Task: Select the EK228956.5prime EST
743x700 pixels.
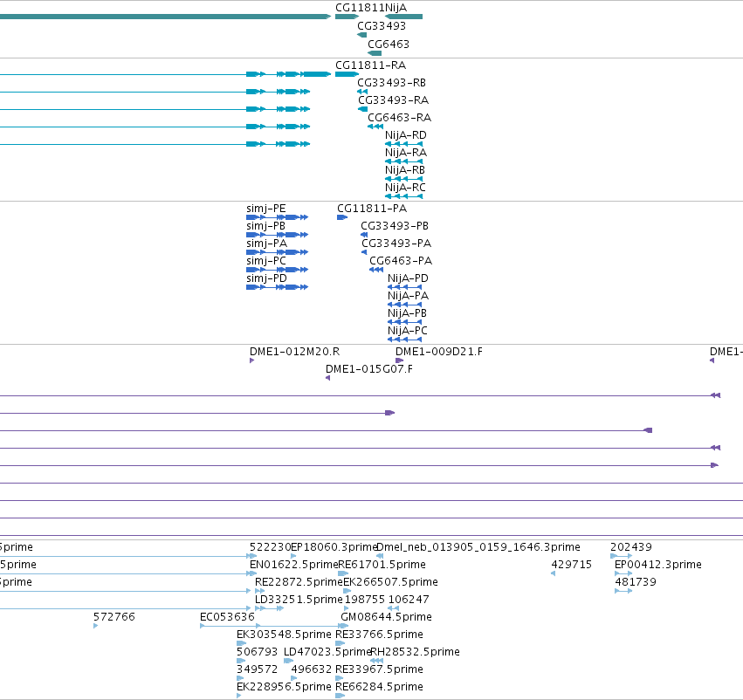Action: click(x=239, y=696)
